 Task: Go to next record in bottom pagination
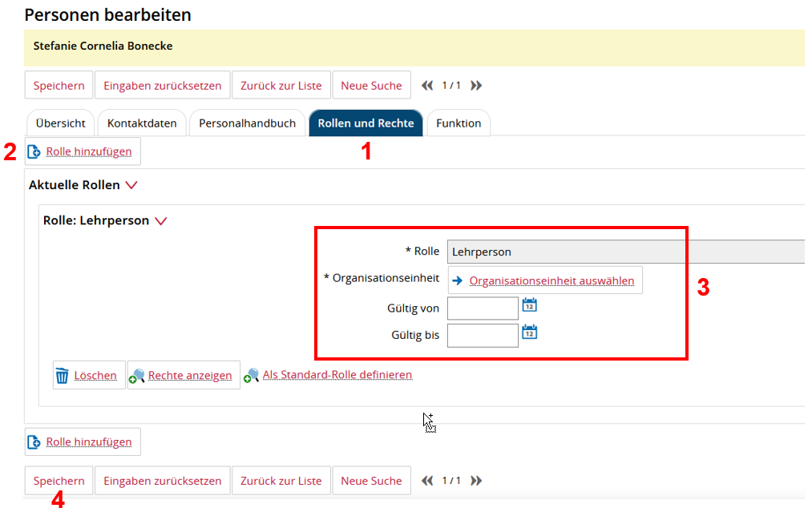click(x=476, y=481)
